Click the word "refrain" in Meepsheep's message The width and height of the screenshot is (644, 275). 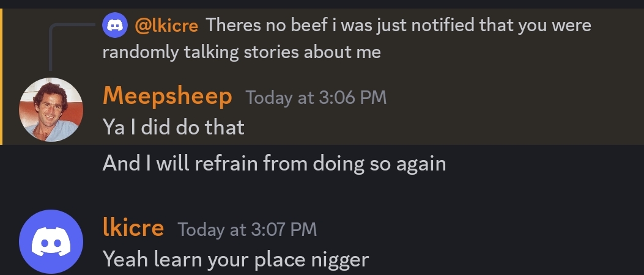coord(230,163)
